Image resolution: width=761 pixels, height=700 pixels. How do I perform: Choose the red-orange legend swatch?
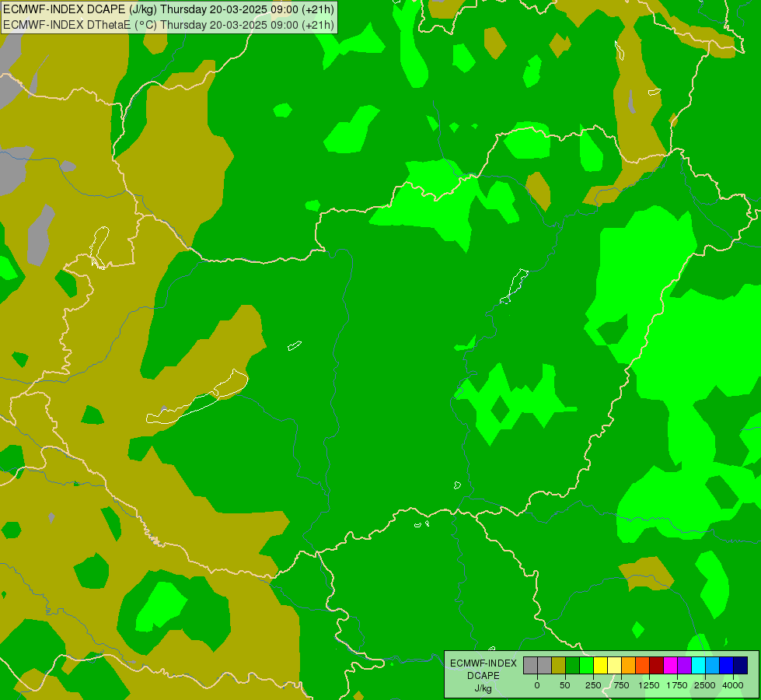(643, 665)
